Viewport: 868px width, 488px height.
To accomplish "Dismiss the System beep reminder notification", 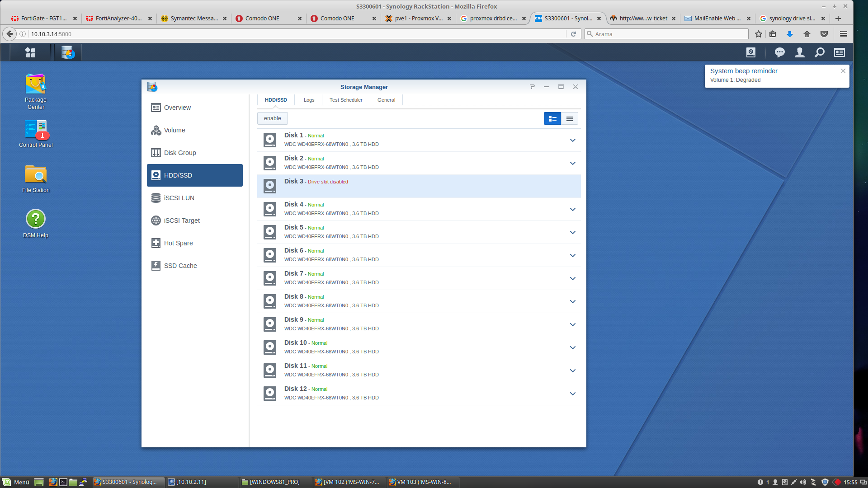I will pos(843,71).
